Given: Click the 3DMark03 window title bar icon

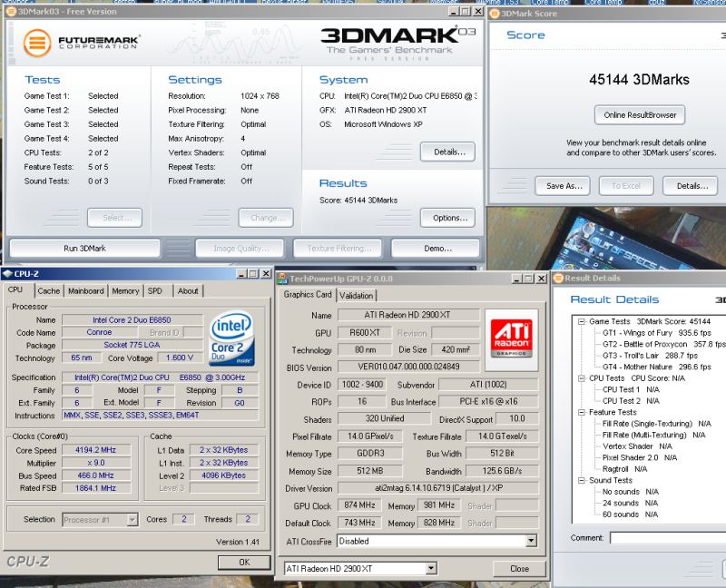Looking at the screenshot, I should coord(11,11).
